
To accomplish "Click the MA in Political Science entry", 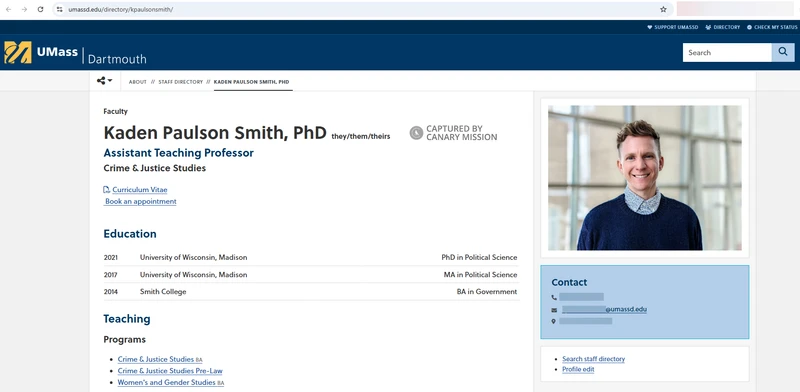I will (480, 275).
